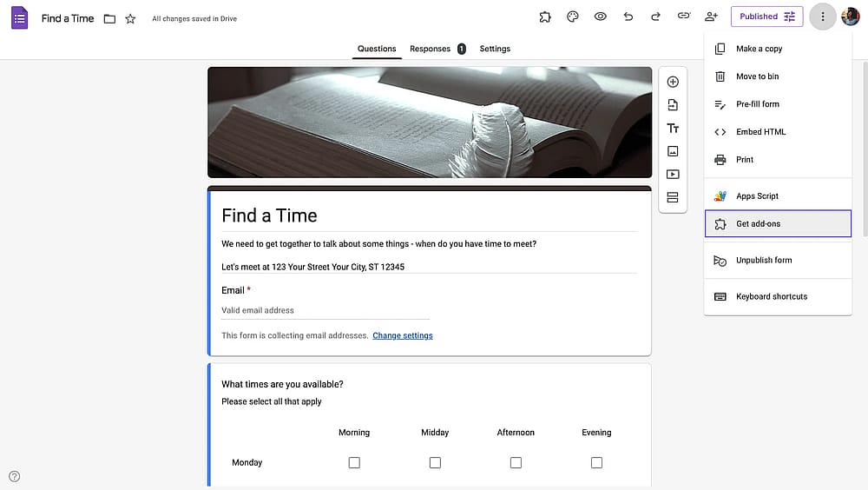This screenshot has height=490, width=868.
Task: Click Valid email address field
Action: pyautogui.click(x=325, y=310)
